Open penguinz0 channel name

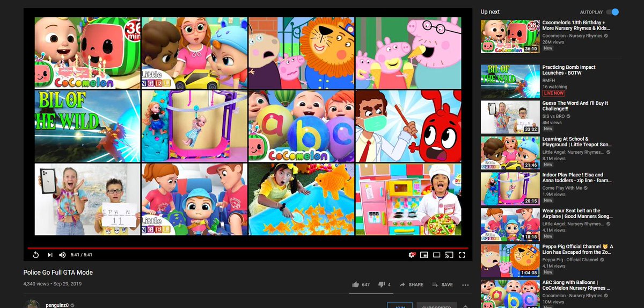(58, 305)
